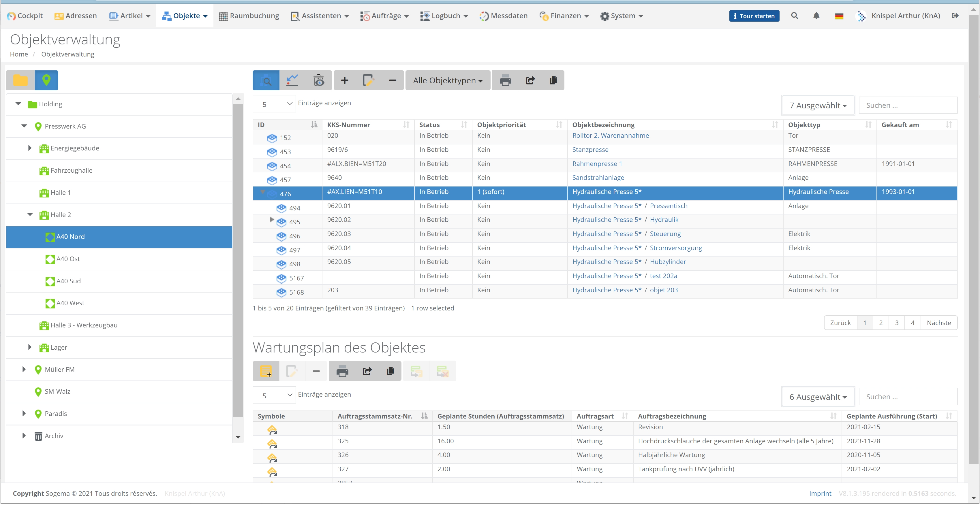Open the Rahmenpresse 1 link

[x=597, y=164]
